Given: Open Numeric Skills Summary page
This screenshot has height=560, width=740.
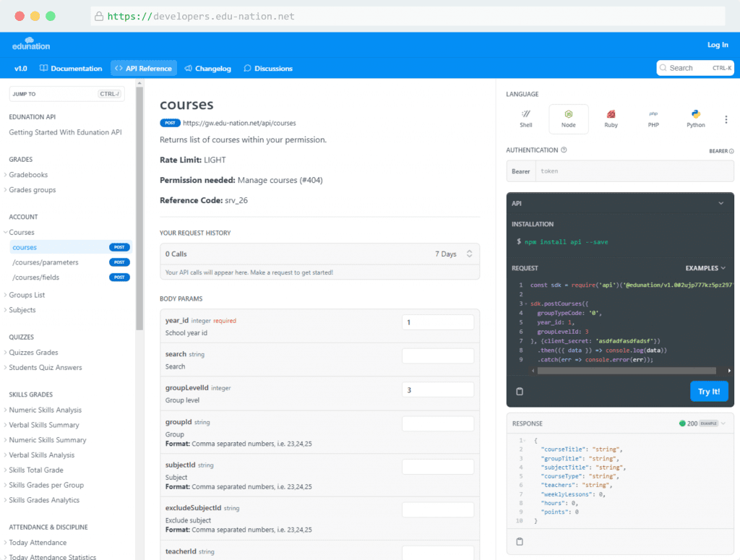Looking at the screenshot, I should pos(48,440).
